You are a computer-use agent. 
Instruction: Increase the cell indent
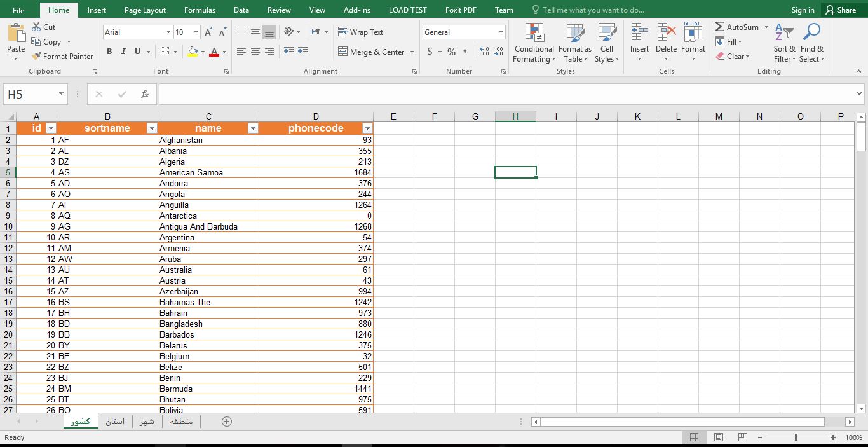point(303,52)
